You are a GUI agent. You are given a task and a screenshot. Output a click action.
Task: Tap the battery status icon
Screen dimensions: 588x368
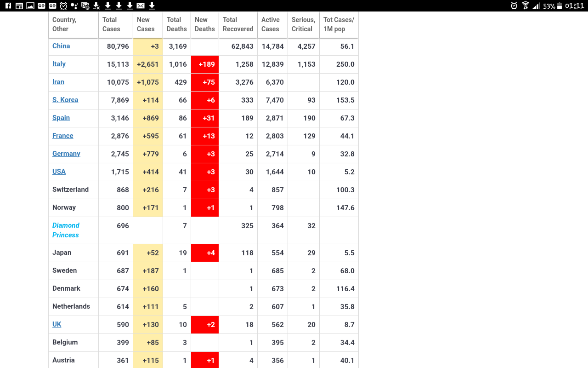[x=559, y=6]
